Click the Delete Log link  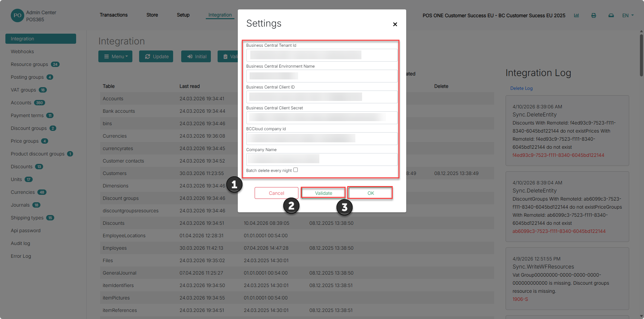521,88
